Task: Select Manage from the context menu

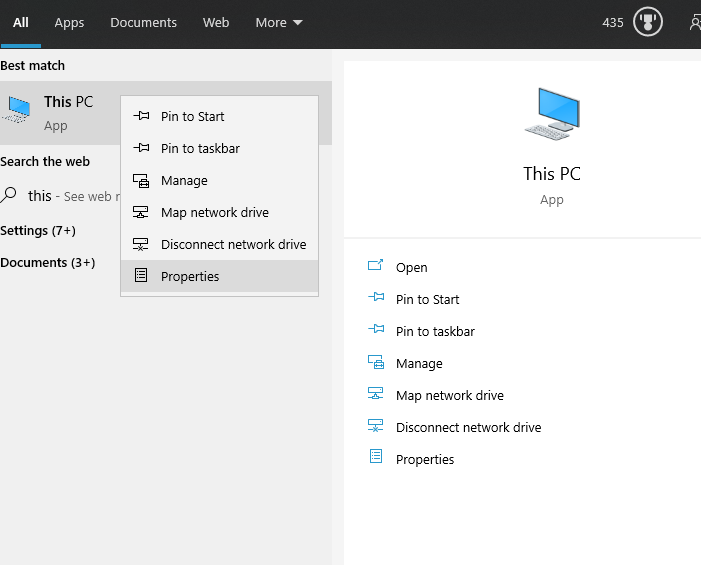Action: [x=184, y=180]
